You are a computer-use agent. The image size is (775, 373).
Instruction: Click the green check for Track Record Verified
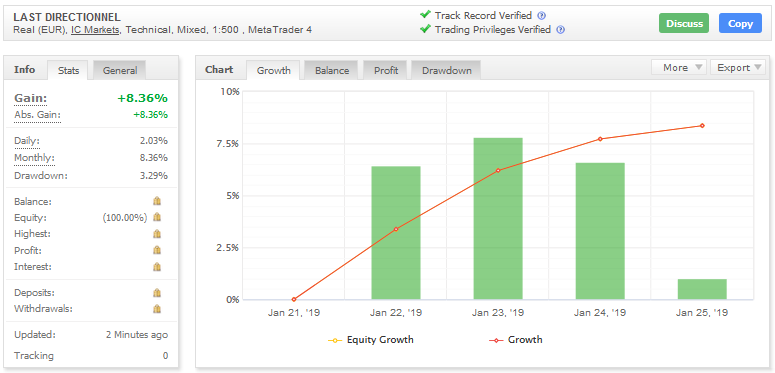point(425,15)
